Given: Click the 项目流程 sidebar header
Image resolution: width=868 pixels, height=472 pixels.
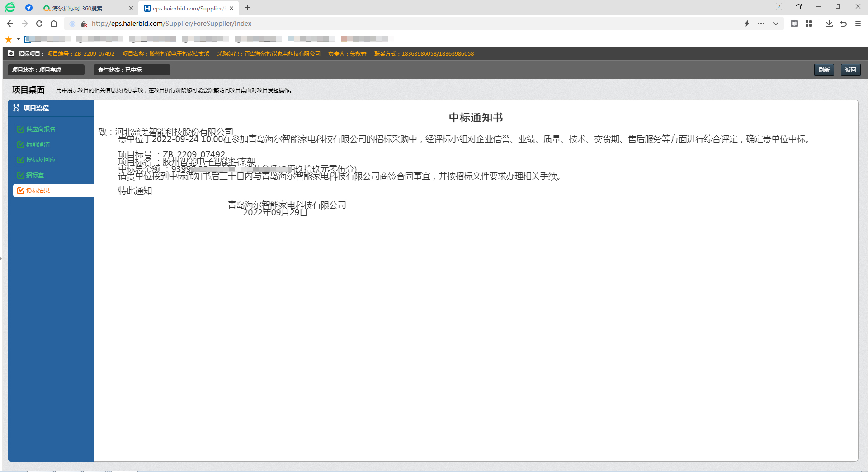Looking at the screenshot, I should 51,108.
